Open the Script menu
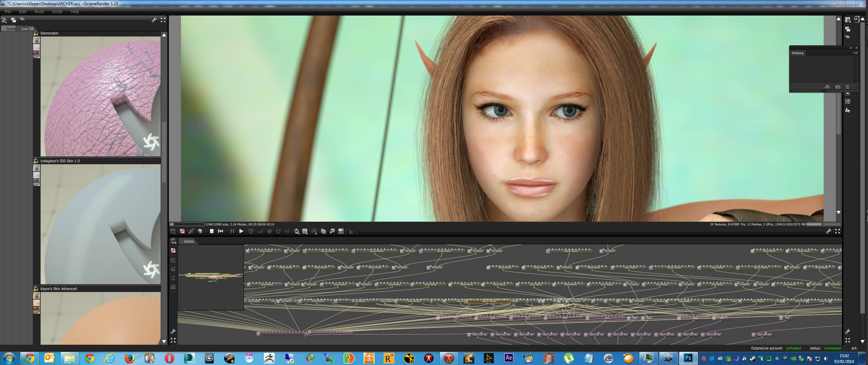This screenshot has width=868, height=365. 57,11
